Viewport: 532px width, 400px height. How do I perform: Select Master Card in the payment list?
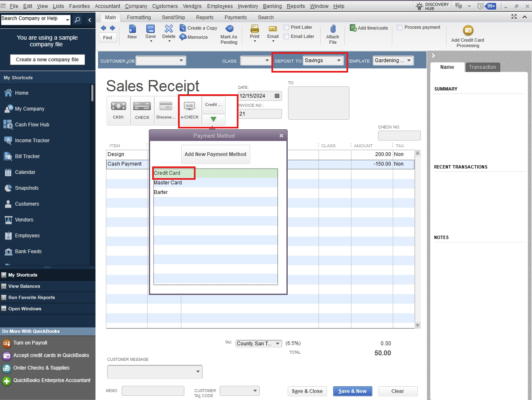[215, 183]
